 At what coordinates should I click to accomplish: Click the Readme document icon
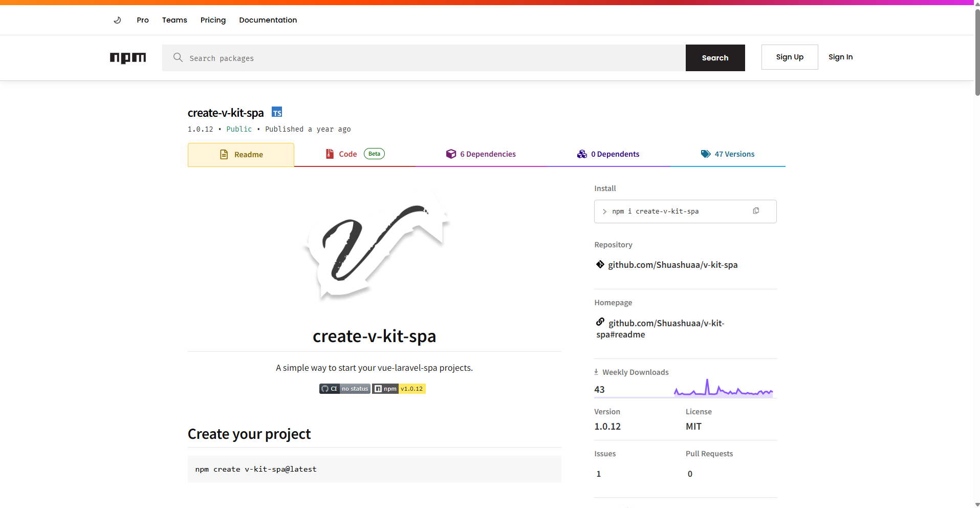pyautogui.click(x=224, y=155)
